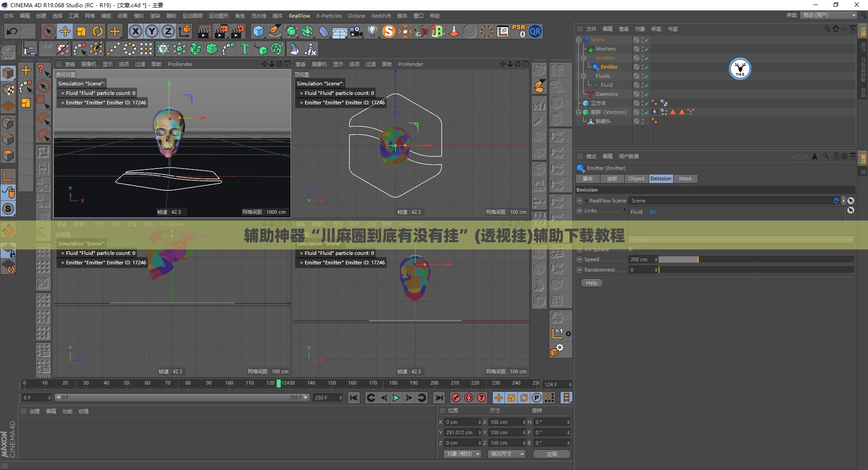Activate the Scale tool in top toolbar
Screen dimensions: 868x470
81,31
